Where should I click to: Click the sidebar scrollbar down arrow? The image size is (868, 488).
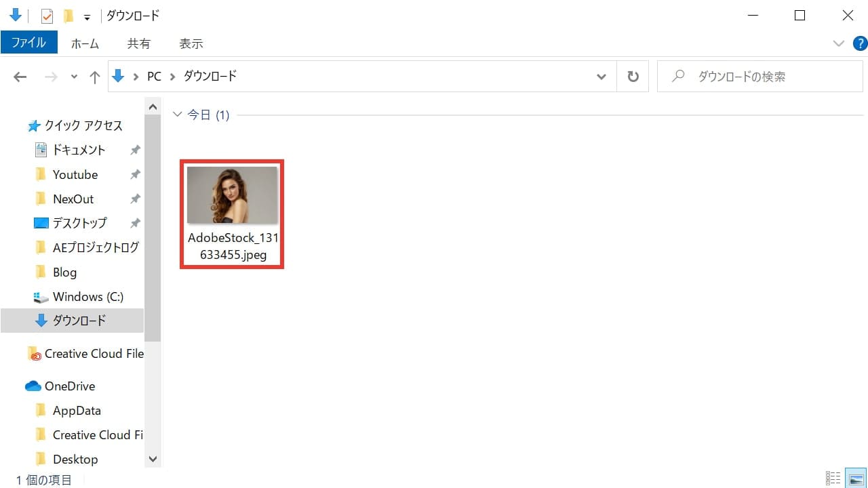click(153, 459)
